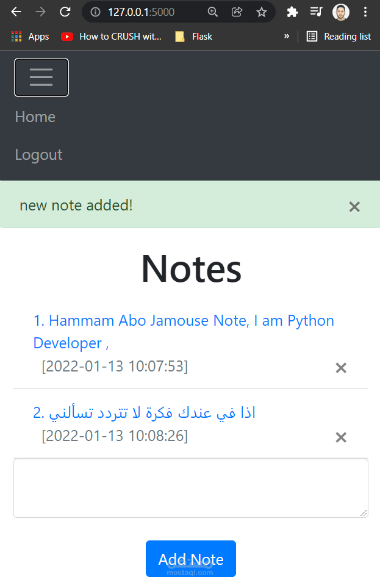Screen dimensions: 380x588
Task: Select Home in the navigation bar
Action: (x=35, y=117)
